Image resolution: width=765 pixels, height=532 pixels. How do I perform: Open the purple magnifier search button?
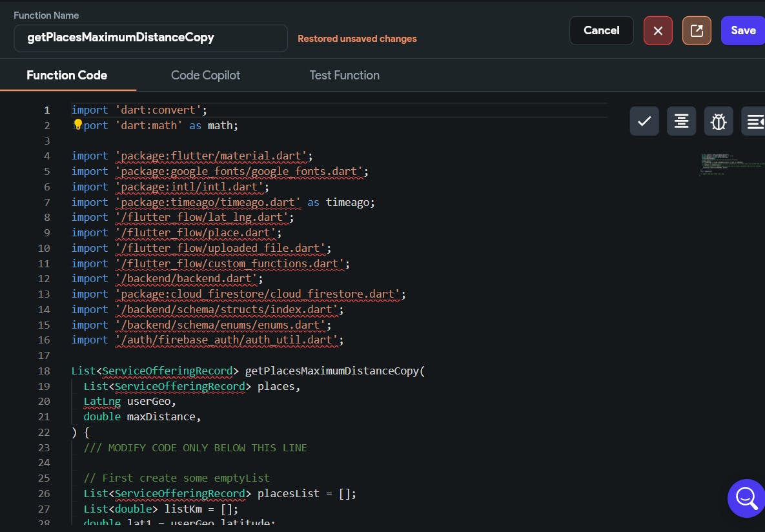(746, 498)
